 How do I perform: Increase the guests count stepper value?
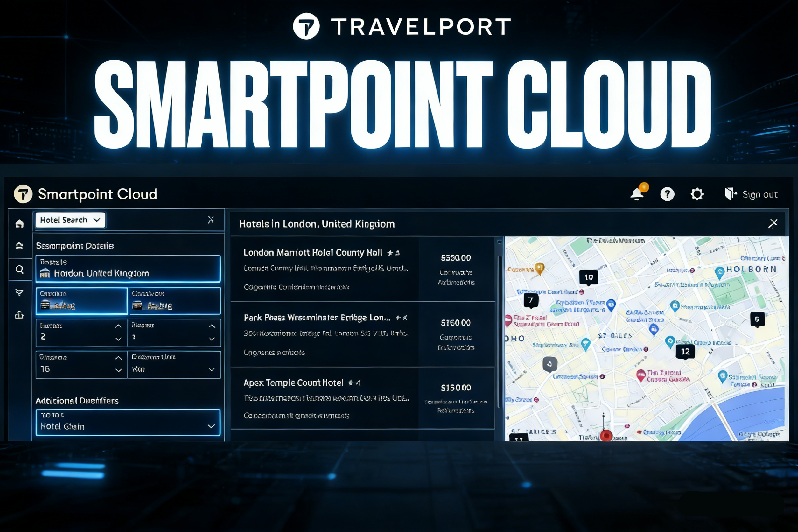(x=118, y=326)
